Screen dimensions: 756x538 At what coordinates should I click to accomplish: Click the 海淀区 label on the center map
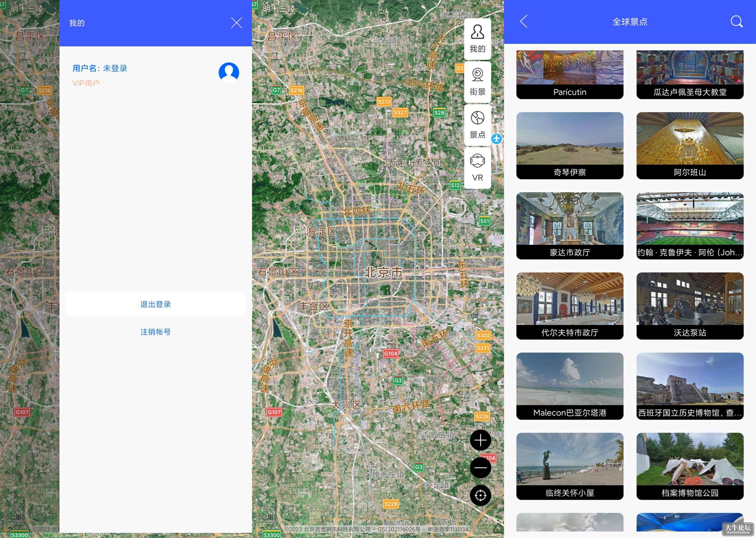coord(321,231)
